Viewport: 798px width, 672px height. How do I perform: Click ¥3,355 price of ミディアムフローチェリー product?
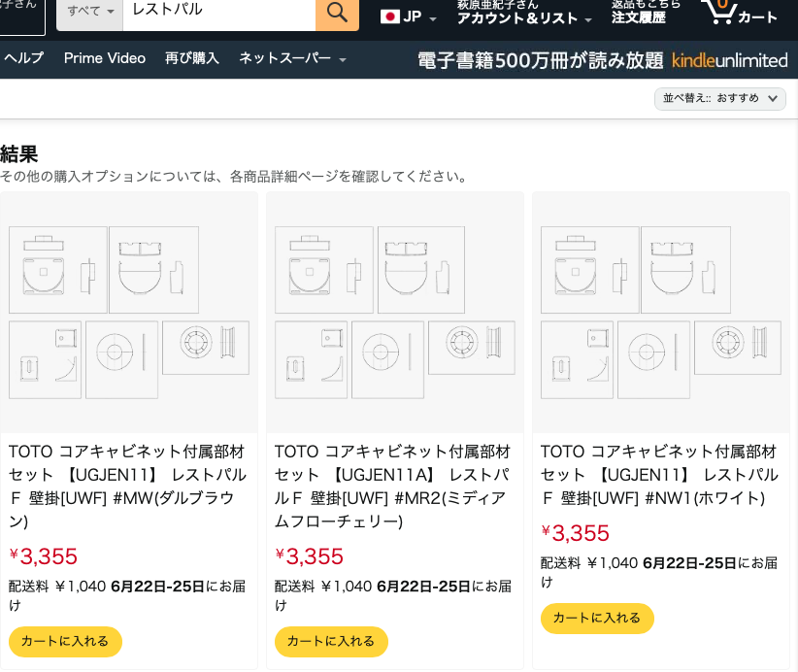(x=310, y=555)
